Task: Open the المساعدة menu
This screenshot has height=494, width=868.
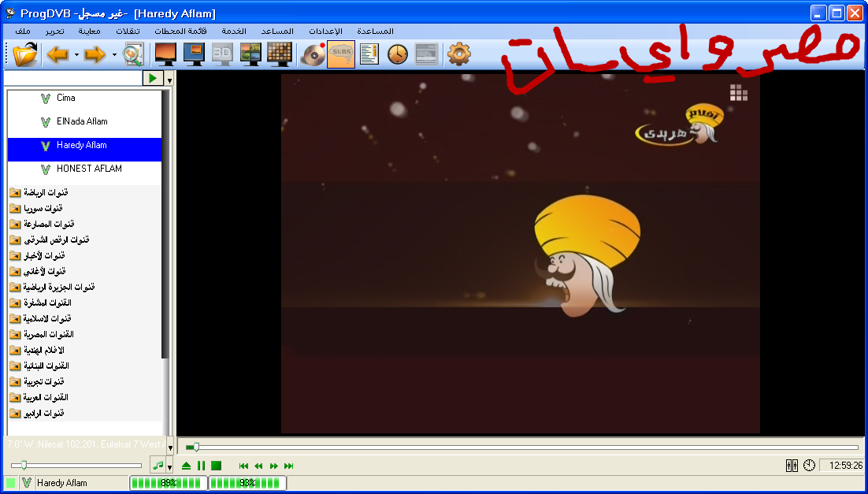Action: click(375, 32)
